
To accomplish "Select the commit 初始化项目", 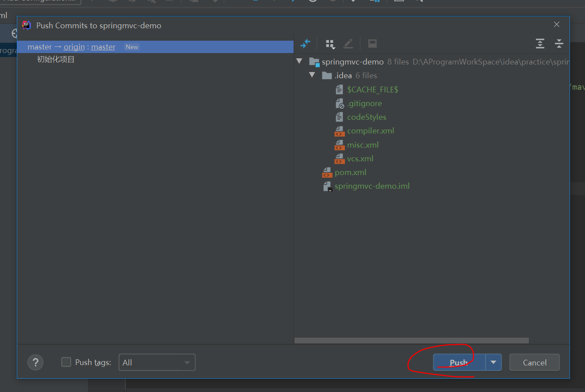I will pyautogui.click(x=56, y=59).
